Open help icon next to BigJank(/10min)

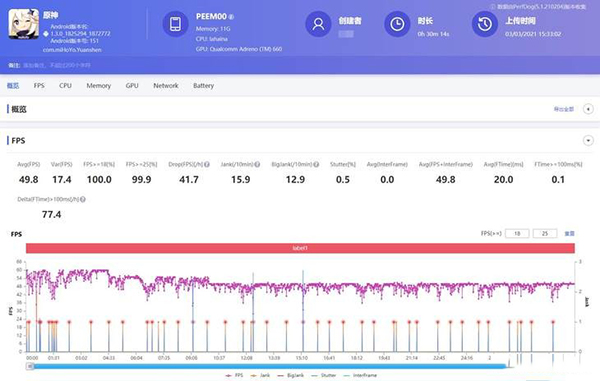[x=316, y=164]
